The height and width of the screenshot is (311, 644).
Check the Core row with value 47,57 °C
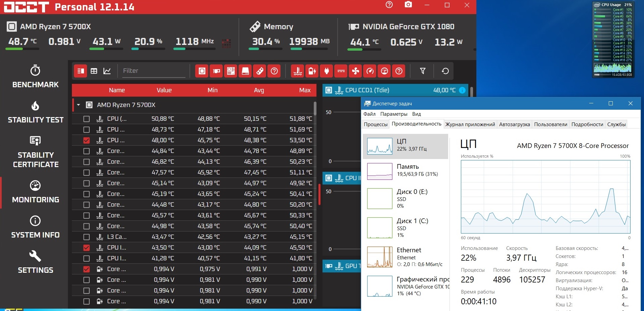point(86,172)
